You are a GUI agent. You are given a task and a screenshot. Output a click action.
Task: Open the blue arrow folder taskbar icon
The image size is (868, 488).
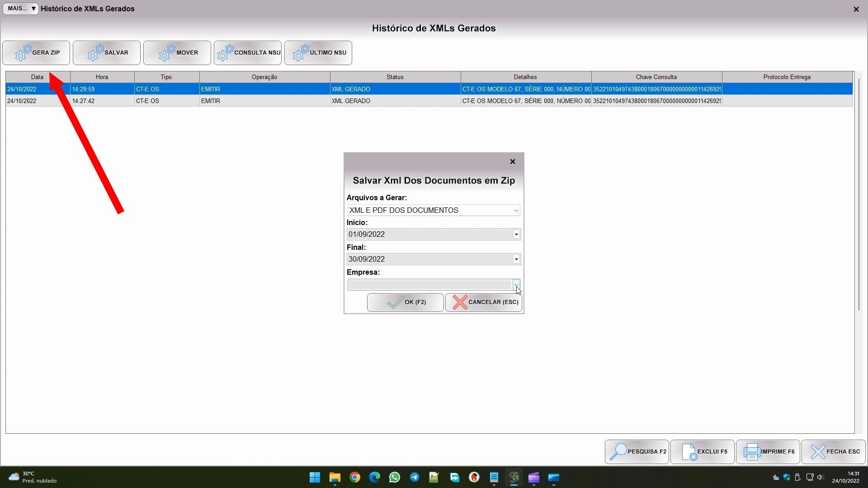tap(454, 478)
